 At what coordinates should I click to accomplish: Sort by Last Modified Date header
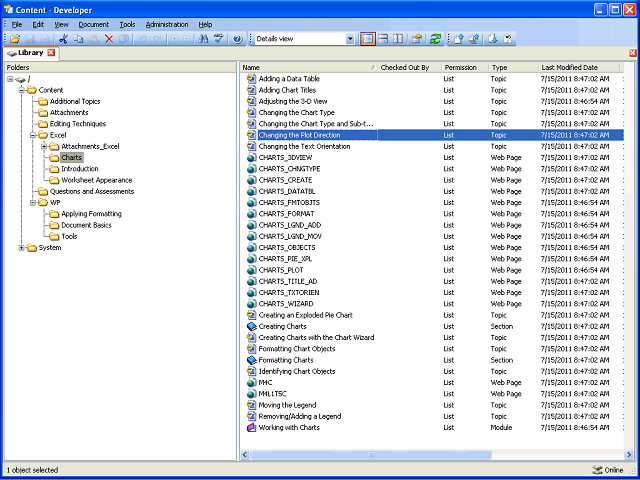pyautogui.click(x=579, y=68)
